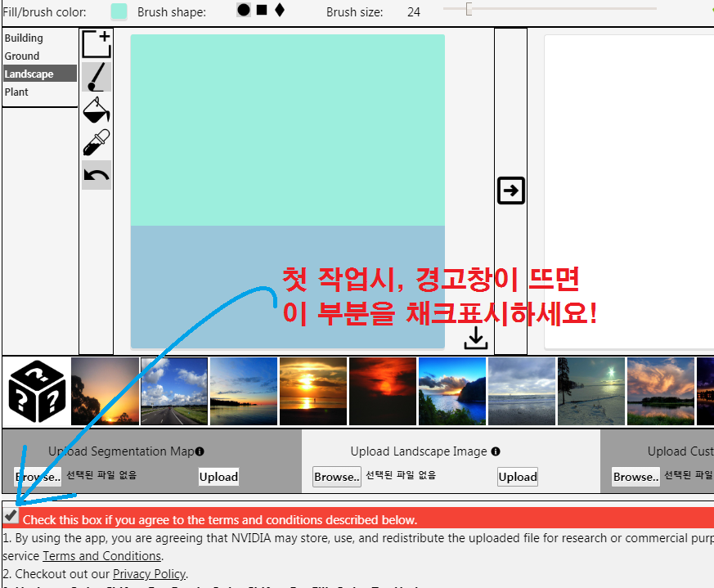The width and height of the screenshot is (714, 588).
Task: Select the blue dusk lake thumbnail
Action: click(244, 391)
